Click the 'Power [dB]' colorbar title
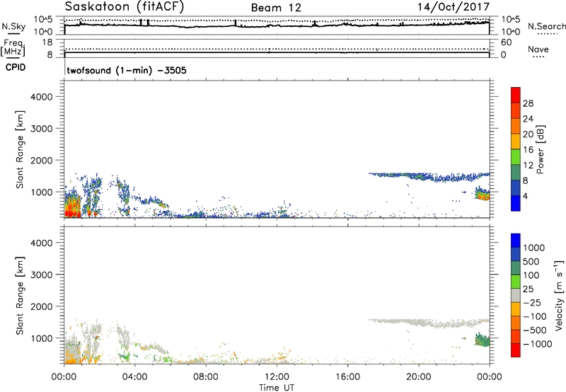This screenshot has height=392, width=566. (540, 149)
